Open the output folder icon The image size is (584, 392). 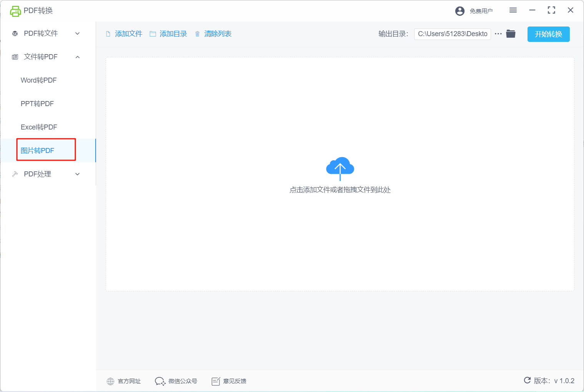coord(511,34)
